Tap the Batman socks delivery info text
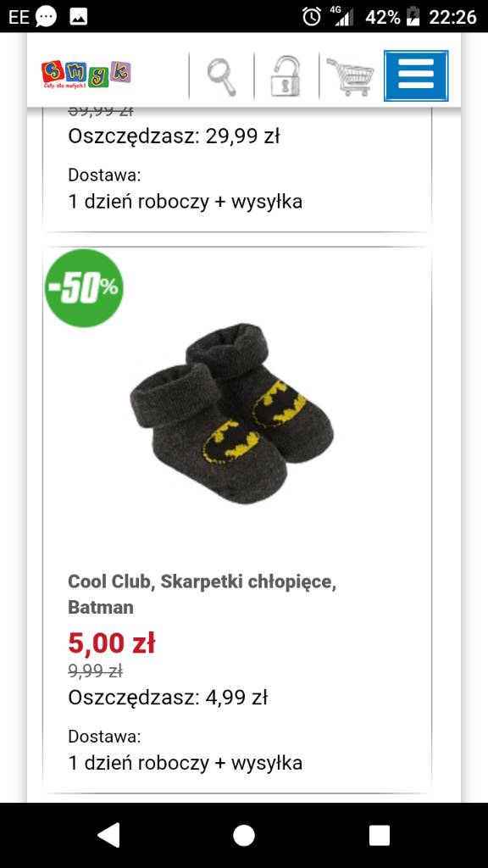 (186, 751)
